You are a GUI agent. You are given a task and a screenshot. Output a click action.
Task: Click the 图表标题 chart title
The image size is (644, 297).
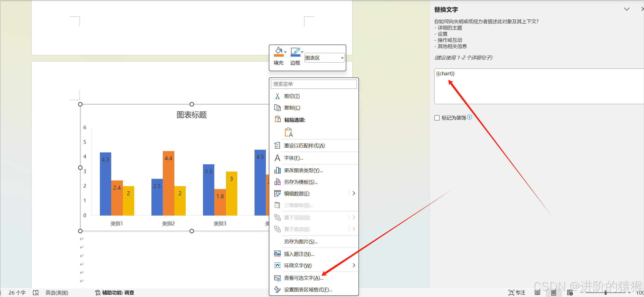click(x=192, y=115)
